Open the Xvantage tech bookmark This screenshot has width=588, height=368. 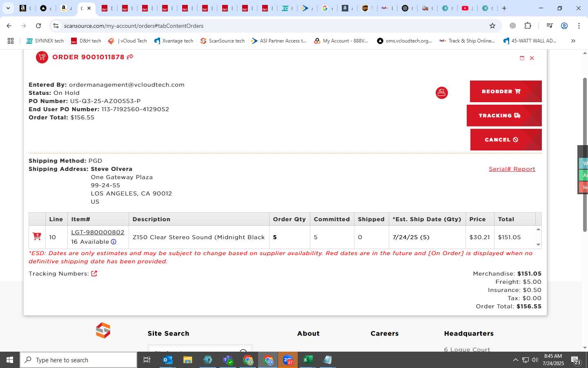click(x=174, y=41)
